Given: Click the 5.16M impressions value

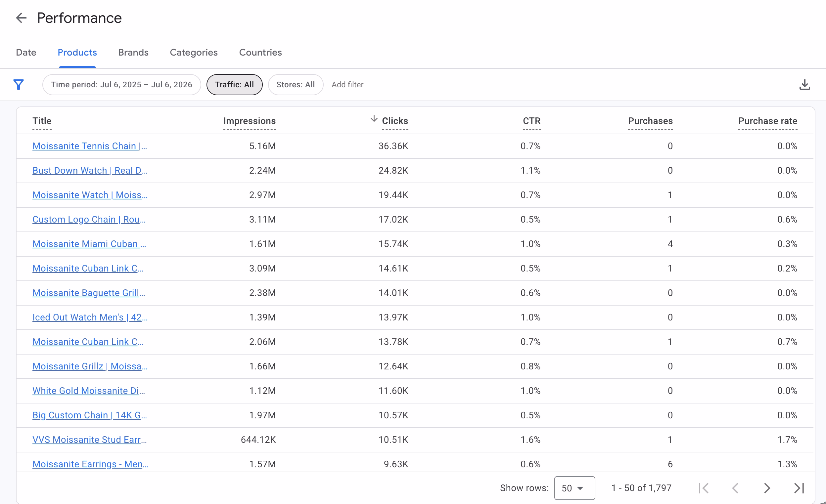Looking at the screenshot, I should coord(262,146).
